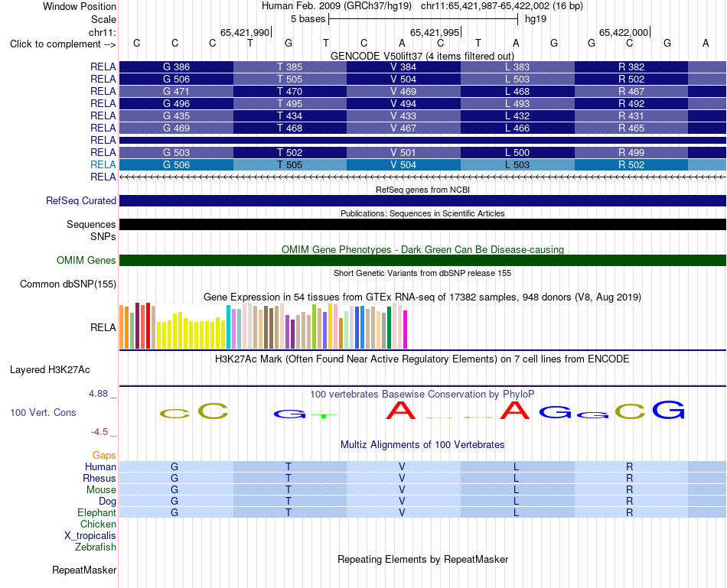The height and width of the screenshot is (588, 727).
Task: Open the Layered H3K27Ac track label
Action: (x=50, y=370)
